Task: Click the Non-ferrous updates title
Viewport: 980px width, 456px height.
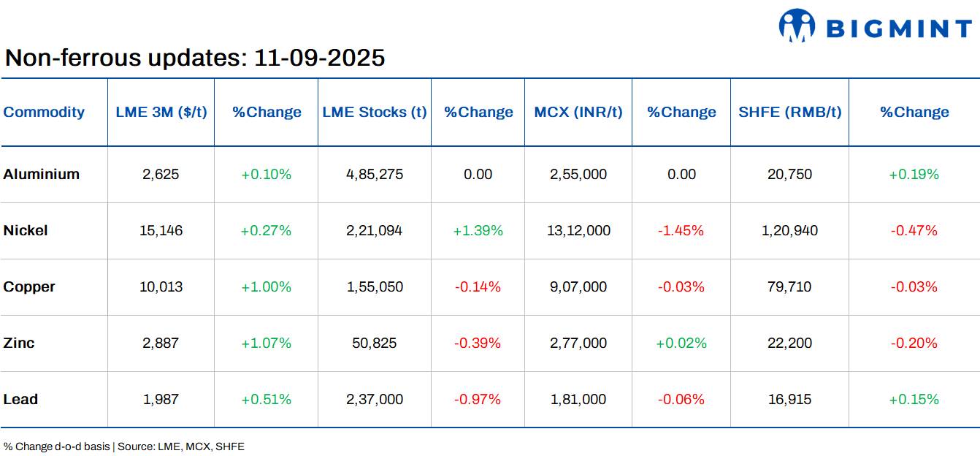Action: 195,57
